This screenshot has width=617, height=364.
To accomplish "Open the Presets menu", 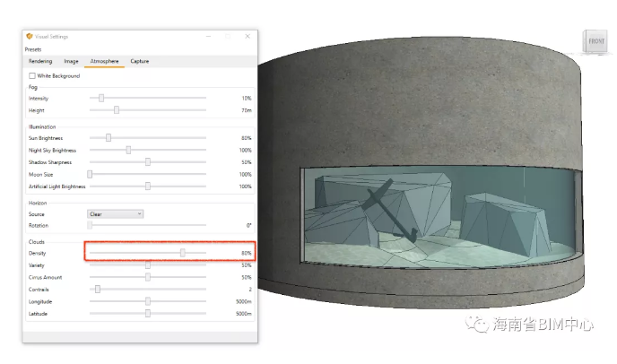I will (33, 49).
